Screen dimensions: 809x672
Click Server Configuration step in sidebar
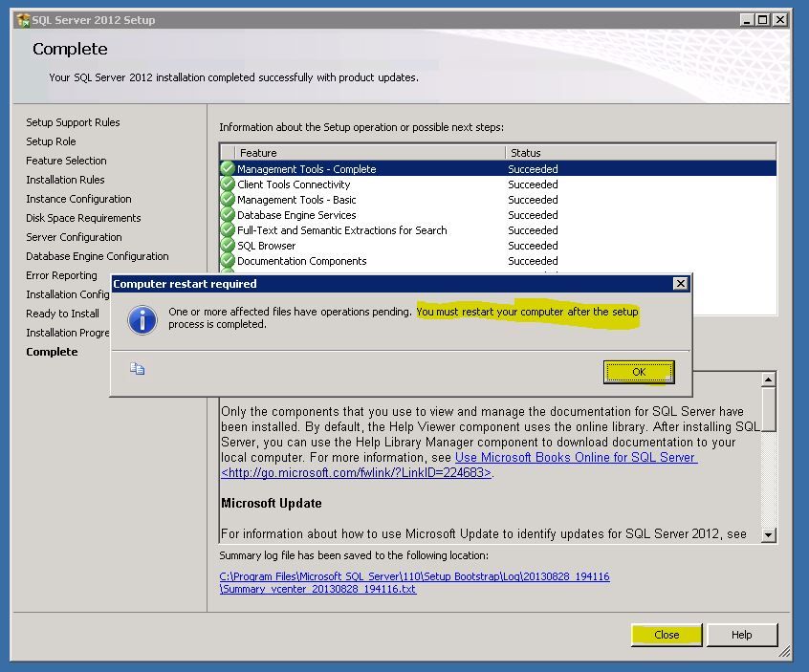click(74, 237)
